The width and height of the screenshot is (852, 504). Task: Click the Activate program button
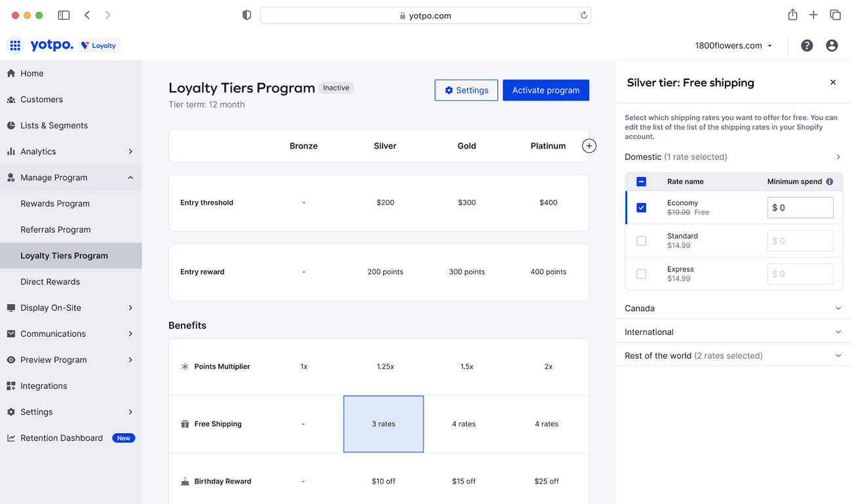pyautogui.click(x=545, y=90)
